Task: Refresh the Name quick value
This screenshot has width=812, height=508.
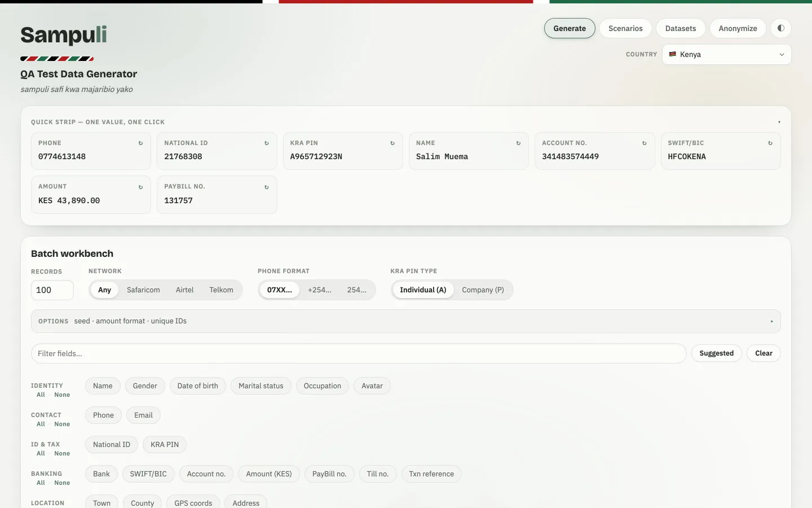Action: [518, 143]
